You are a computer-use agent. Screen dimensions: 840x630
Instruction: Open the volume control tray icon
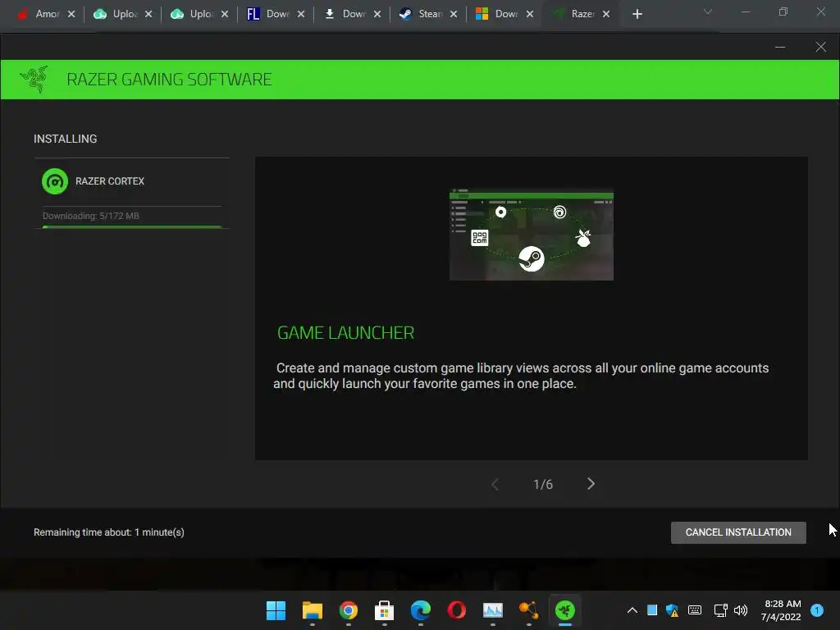pyautogui.click(x=741, y=610)
